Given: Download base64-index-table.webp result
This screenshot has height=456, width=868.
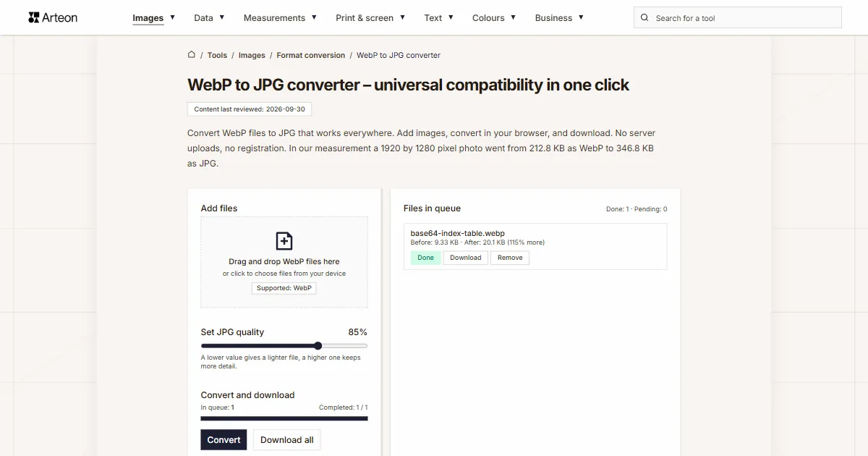Looking at the screenshot, I should [466, 258].
